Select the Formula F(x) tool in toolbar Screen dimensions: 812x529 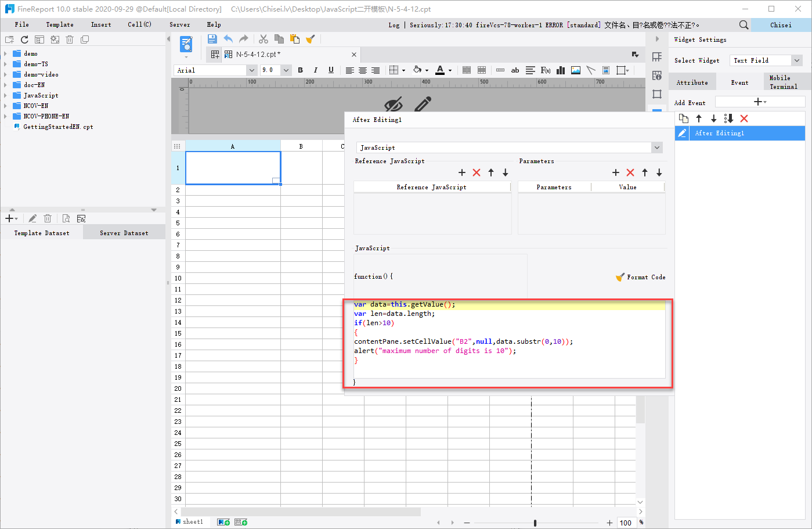[x=545, y=70]
